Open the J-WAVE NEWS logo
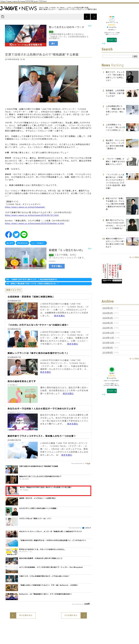The height and width of the screenshot is (644, 139). click(x=19, y=8)
